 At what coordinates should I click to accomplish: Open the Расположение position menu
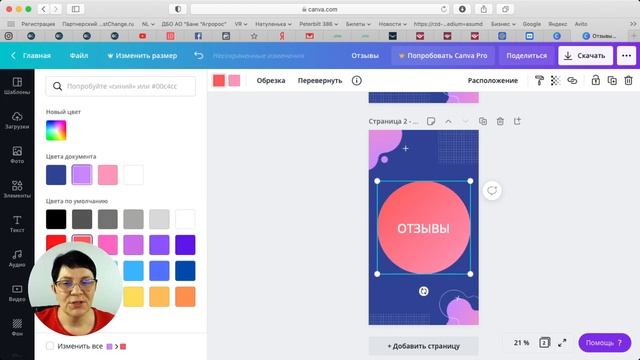(x=493, y=80)
